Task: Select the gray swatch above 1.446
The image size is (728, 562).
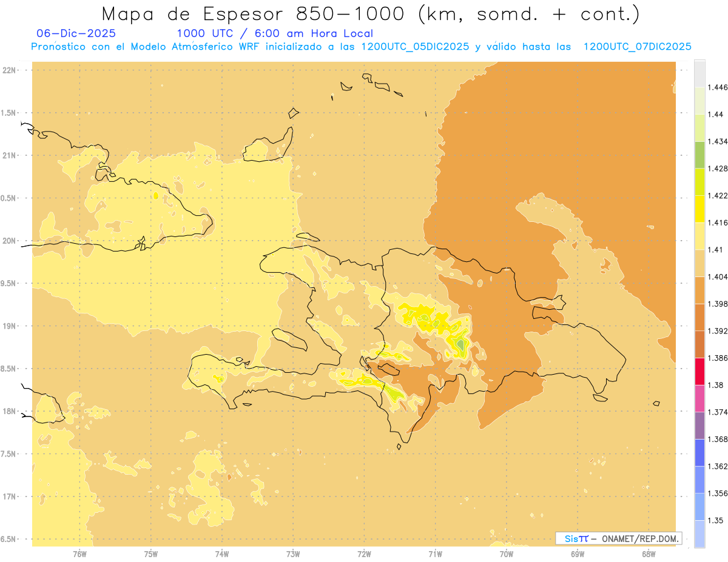Action: tap(699, 73)
